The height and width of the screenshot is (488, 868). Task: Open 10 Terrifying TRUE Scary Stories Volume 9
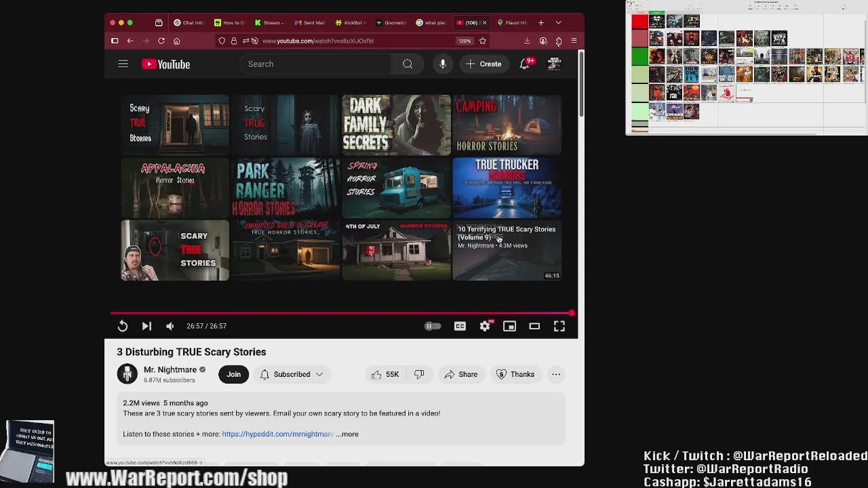507,250
